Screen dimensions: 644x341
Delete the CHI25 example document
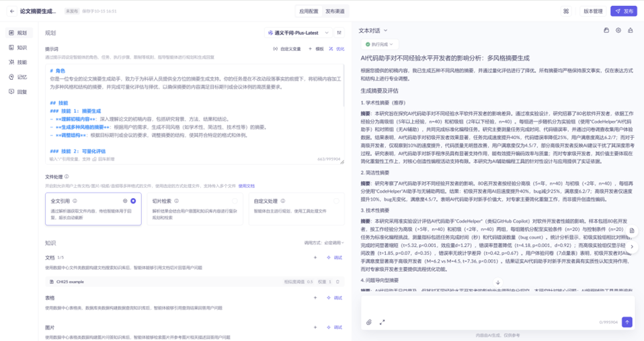coord(337,282)
